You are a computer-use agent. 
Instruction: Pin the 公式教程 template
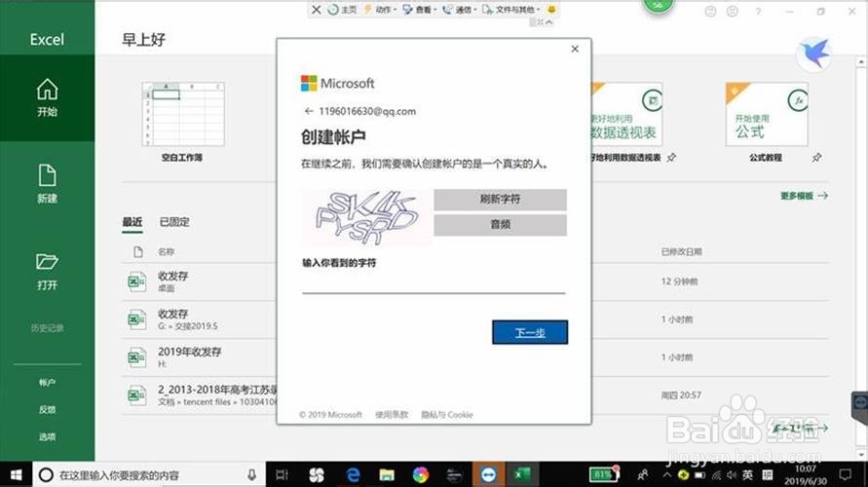(x=816, y=158)
